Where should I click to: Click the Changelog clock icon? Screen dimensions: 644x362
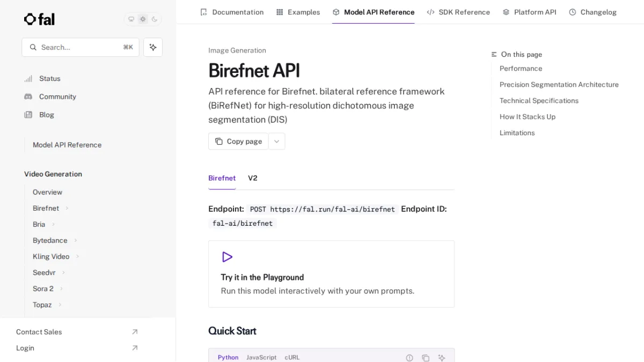click(x=573, y=12)
